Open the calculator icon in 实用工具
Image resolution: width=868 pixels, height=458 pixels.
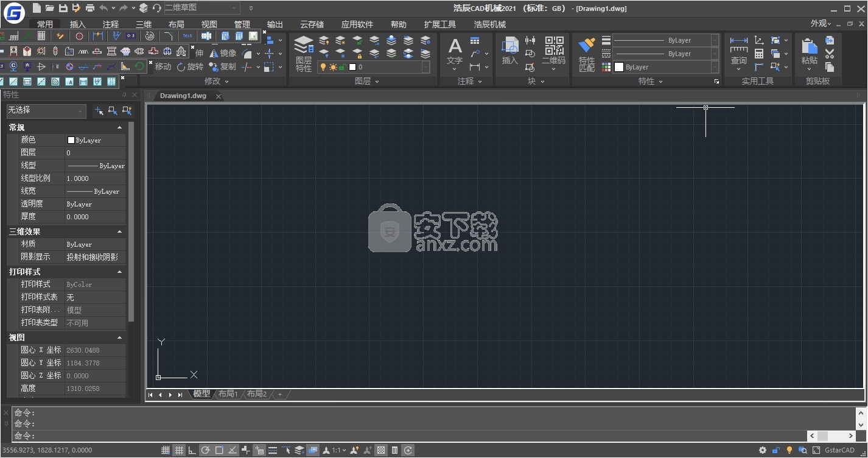[759, 54]
